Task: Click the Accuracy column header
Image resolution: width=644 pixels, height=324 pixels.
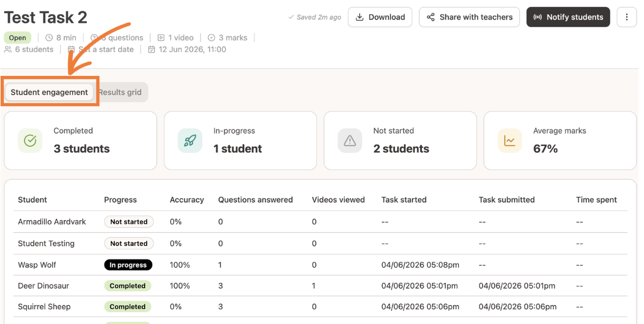Action: (187, 200)
